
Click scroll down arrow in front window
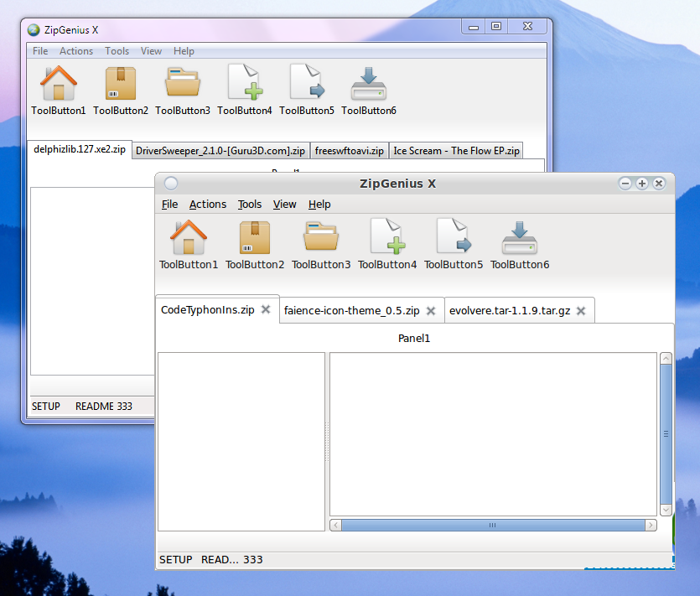point(666,510)
